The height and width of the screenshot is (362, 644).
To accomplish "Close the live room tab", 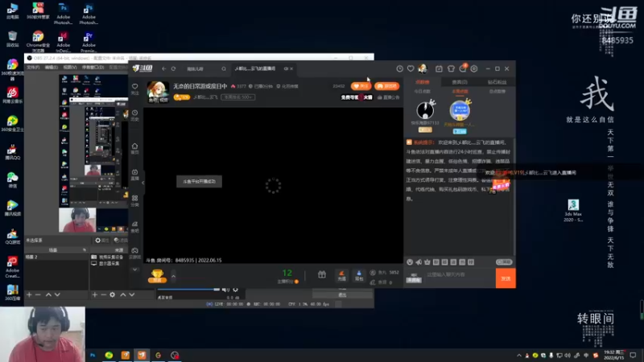I will click(291, 68).
